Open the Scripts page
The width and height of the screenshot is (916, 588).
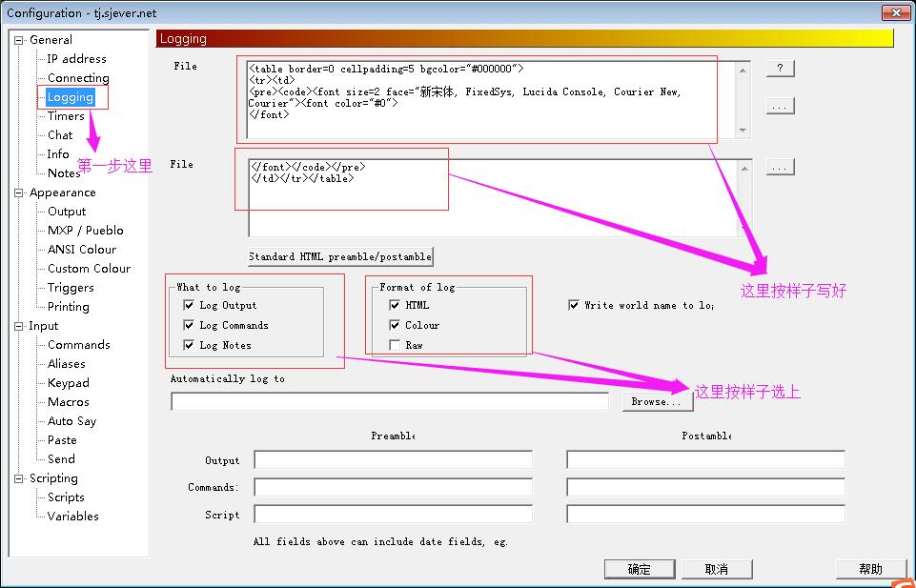pyautogui.click(x=66, y=497)
